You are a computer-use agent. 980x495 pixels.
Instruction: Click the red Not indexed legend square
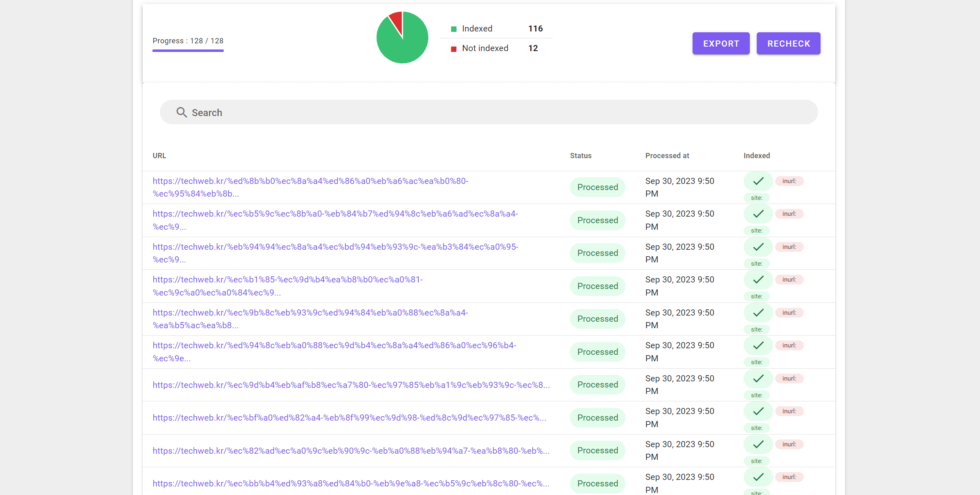pyautogui.click(x=453, y=49)
